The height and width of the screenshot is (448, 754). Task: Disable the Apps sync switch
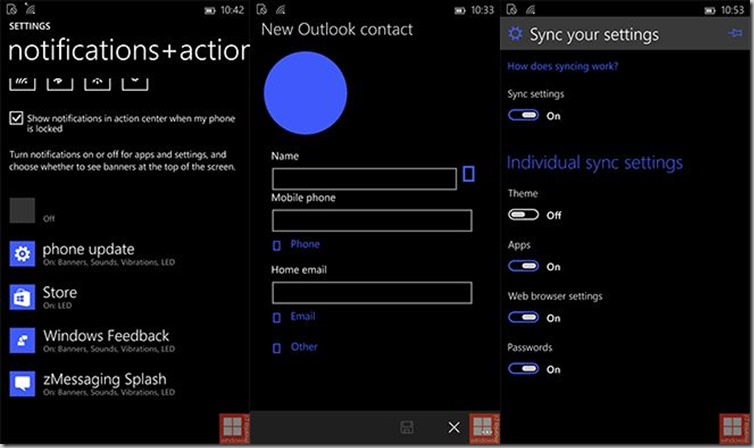click(523, 266)
